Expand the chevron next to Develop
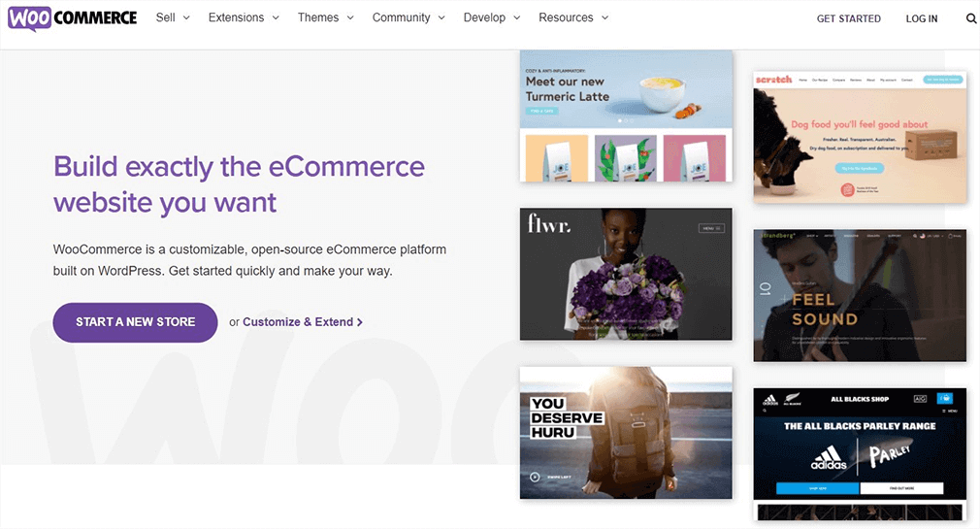This screenshot has width=980, height=529. (x=517, y=18)
